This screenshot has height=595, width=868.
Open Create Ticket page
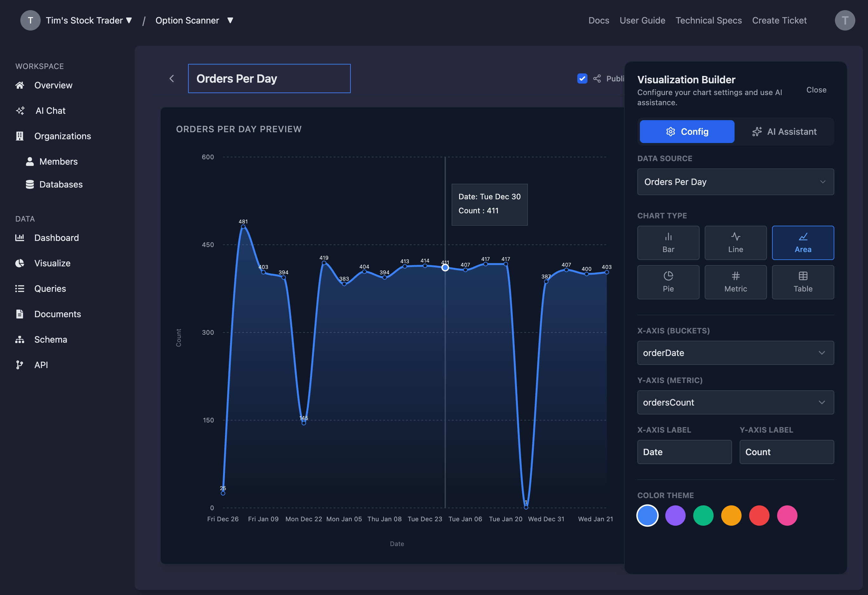pyautogui.click(x=779, y=20)
